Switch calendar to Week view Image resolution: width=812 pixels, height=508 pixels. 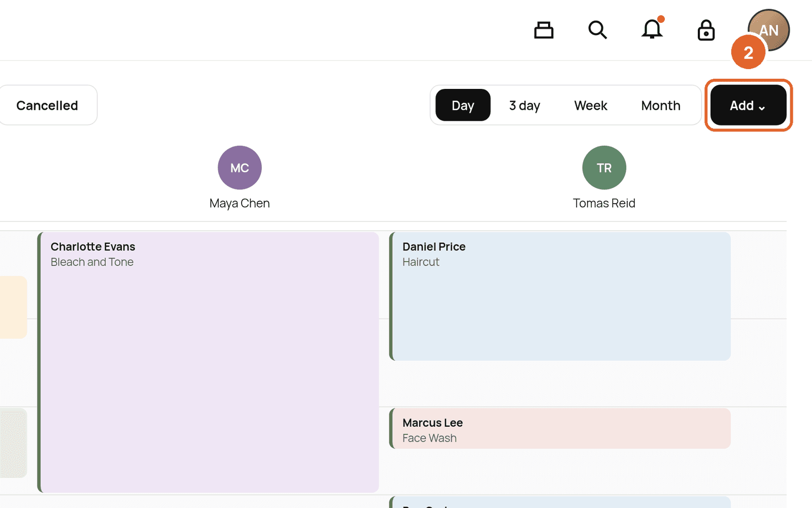(591, 105)
